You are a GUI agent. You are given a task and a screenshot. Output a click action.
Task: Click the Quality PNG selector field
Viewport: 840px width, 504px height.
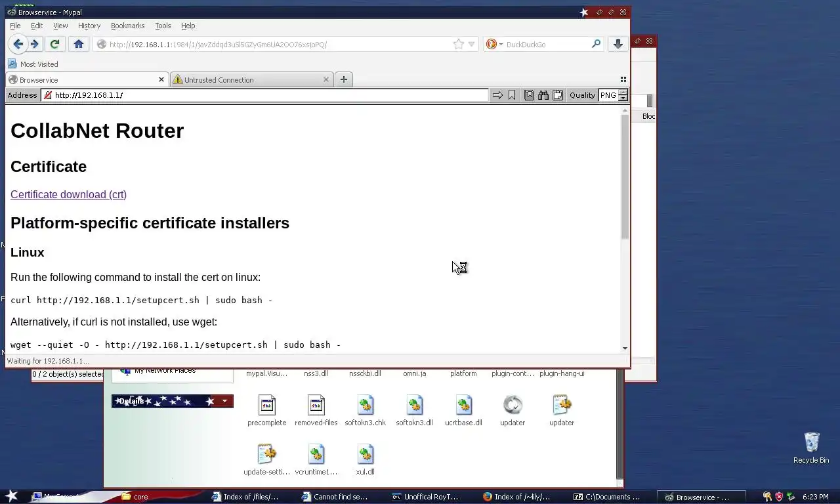coord(608,95)
